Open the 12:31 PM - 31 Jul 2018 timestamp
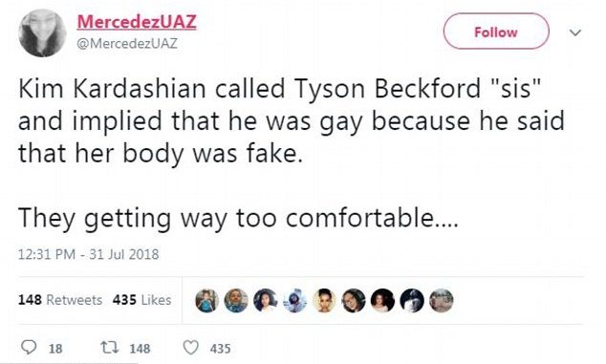Viewport: 606px width, 364px height. 89,254
